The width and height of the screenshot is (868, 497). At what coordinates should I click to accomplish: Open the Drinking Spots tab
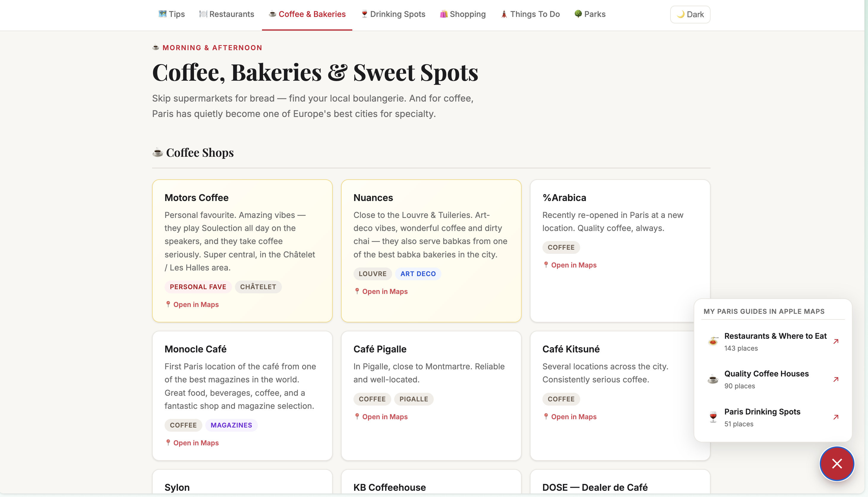tap(393, 14)
